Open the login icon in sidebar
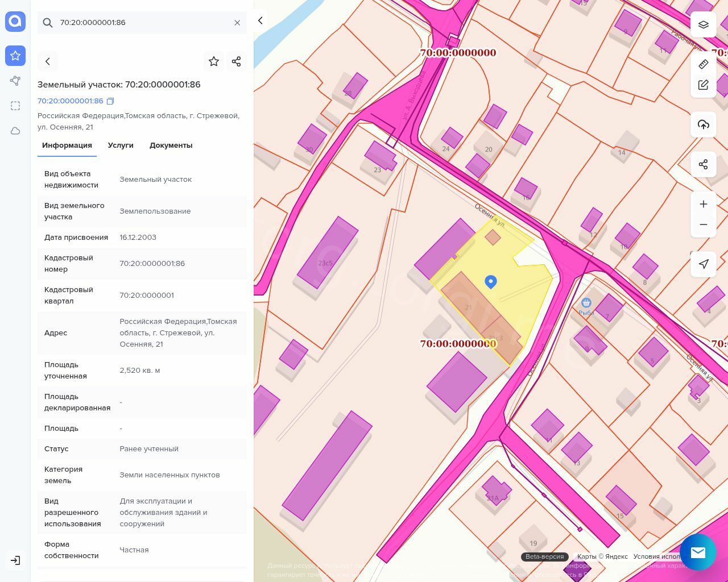 (15, 560)
